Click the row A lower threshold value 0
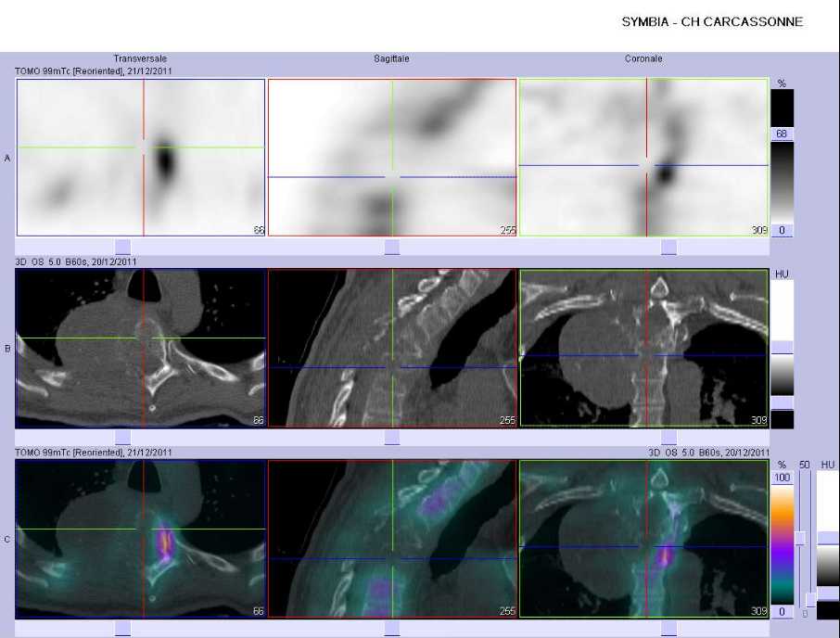840x638 pixels. tap(782, 230)
